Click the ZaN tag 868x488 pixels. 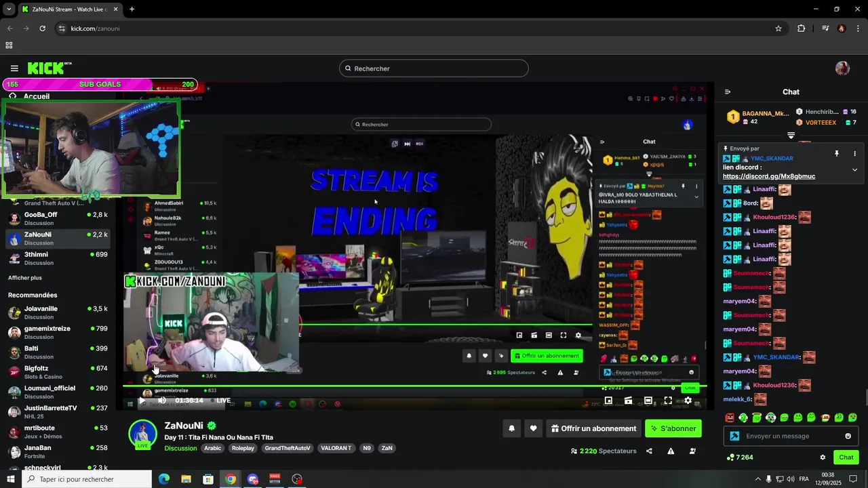coord(387,448)
